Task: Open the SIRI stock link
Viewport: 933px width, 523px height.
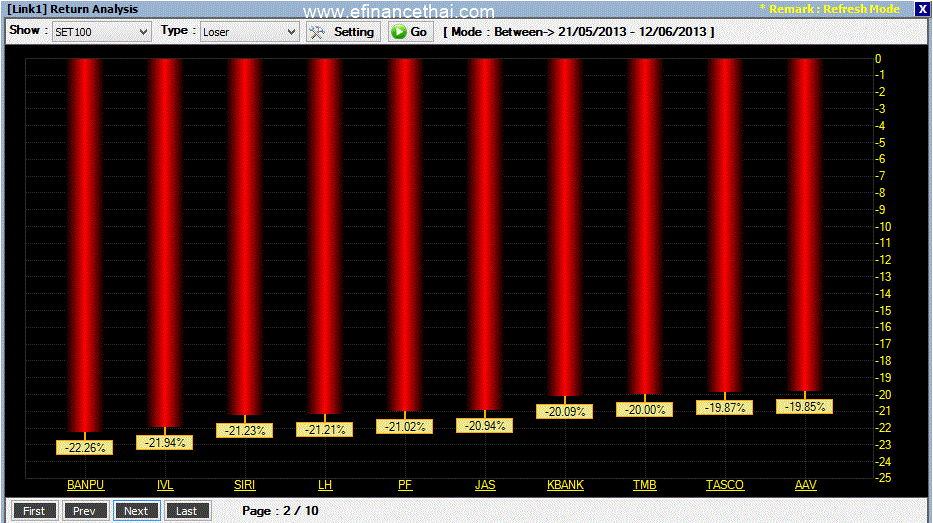Action: 245,485
